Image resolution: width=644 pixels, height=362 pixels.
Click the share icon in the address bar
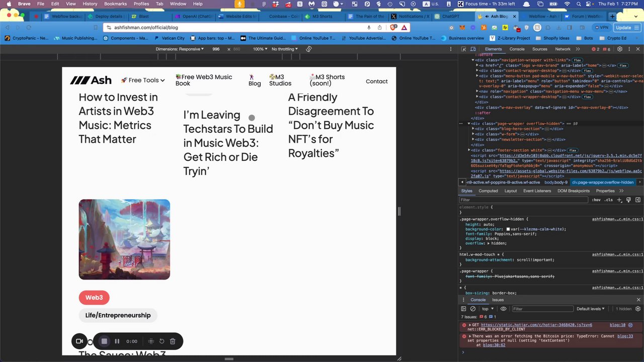click(x=379, y=28)
